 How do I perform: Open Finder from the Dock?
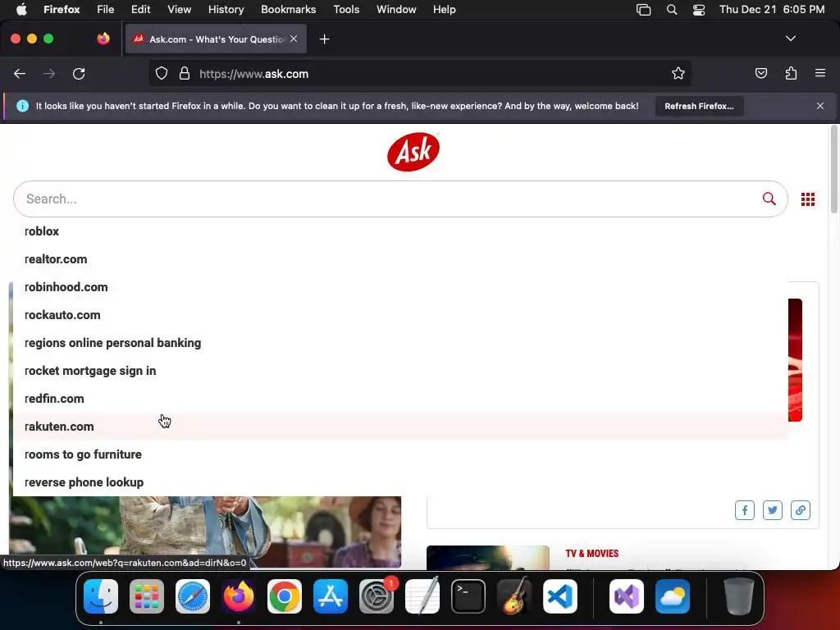point(101,596)
